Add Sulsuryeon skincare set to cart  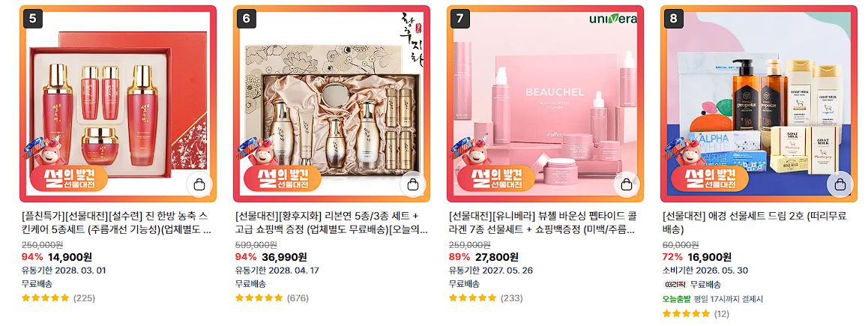coord(199,184)
